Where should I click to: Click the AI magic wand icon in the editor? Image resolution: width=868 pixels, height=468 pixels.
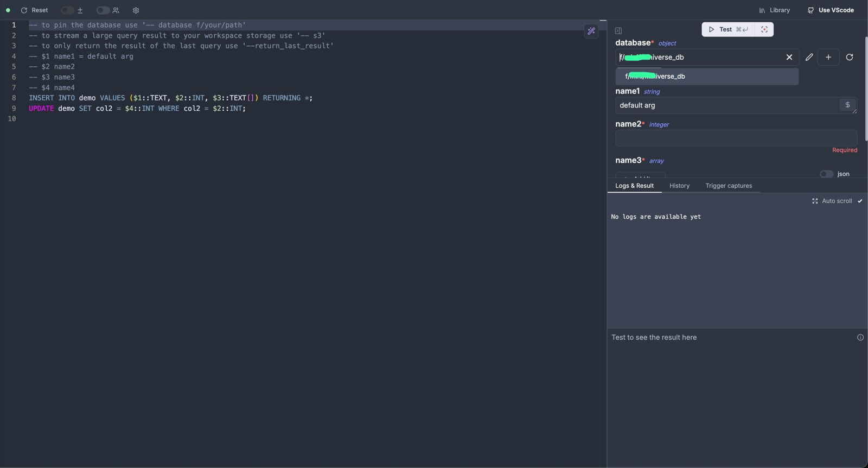(x=591, y=31)
